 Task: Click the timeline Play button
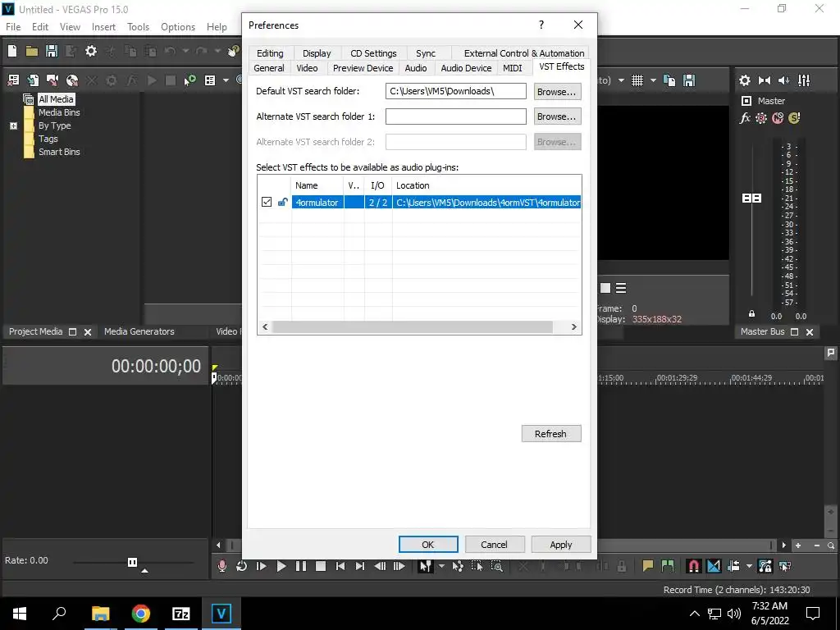pos(281,566)
